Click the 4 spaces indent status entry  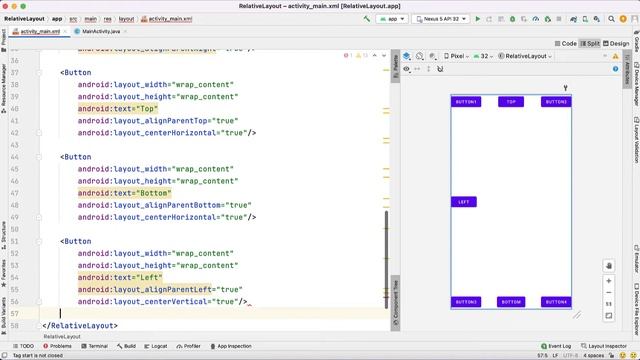coord(593,356)
